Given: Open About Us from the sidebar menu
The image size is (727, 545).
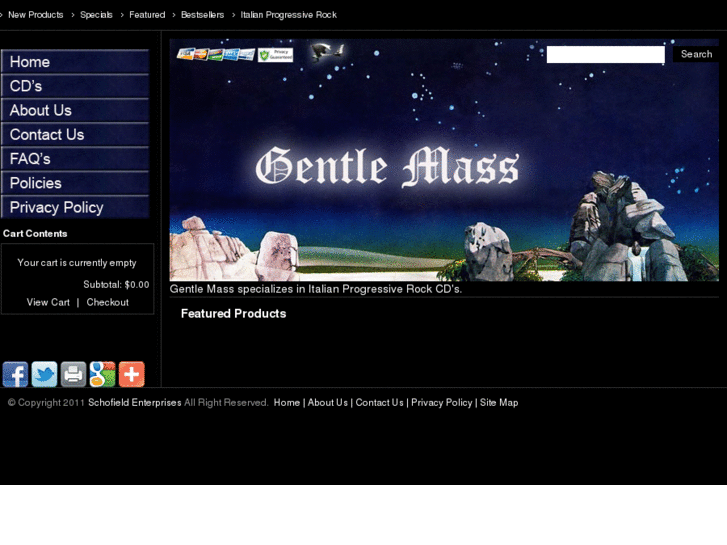Looking at the screenshot, I should [75, 110].
